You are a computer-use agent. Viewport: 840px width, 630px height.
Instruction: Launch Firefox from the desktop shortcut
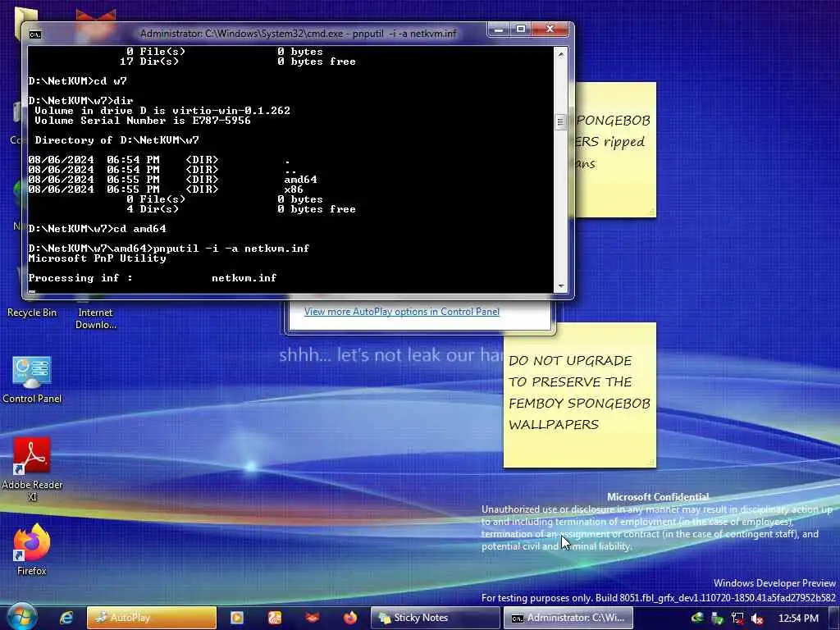[32, 549]
